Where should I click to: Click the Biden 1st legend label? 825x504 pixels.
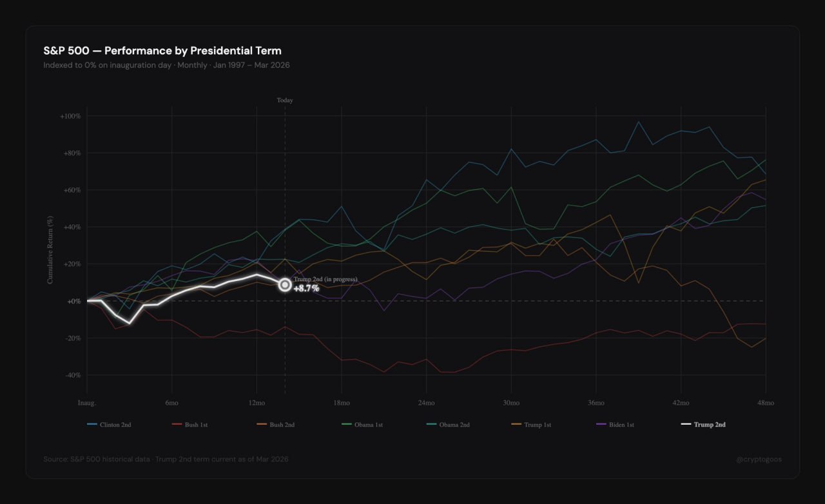(x=616, y=425)
